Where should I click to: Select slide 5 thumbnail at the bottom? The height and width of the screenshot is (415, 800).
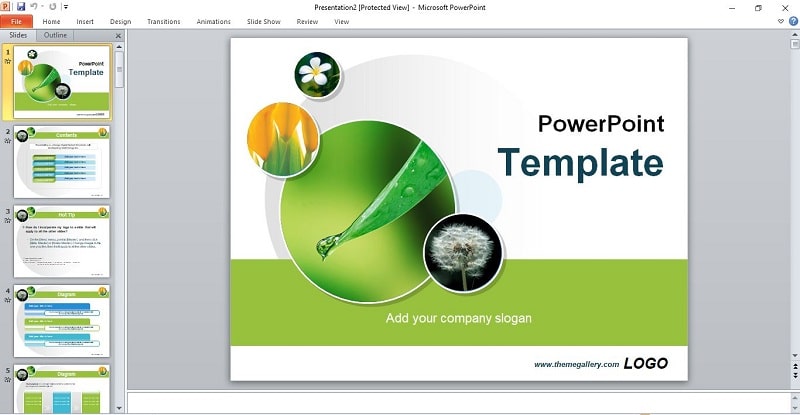(62, 389)
